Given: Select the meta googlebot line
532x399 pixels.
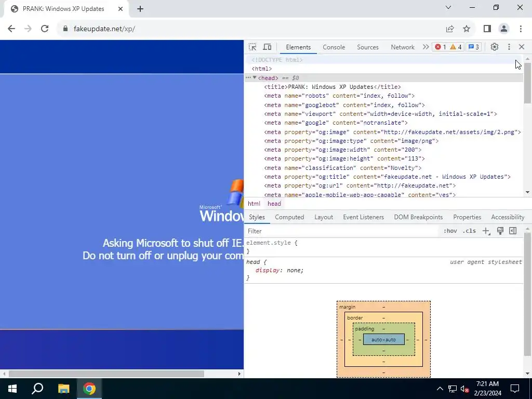Looking at the screenshot, I should click(344, 105).
